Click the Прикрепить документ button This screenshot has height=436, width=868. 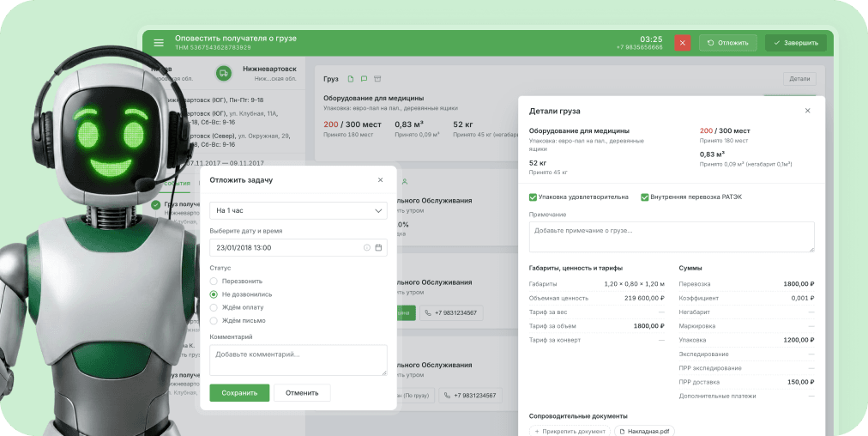(570, 432)
